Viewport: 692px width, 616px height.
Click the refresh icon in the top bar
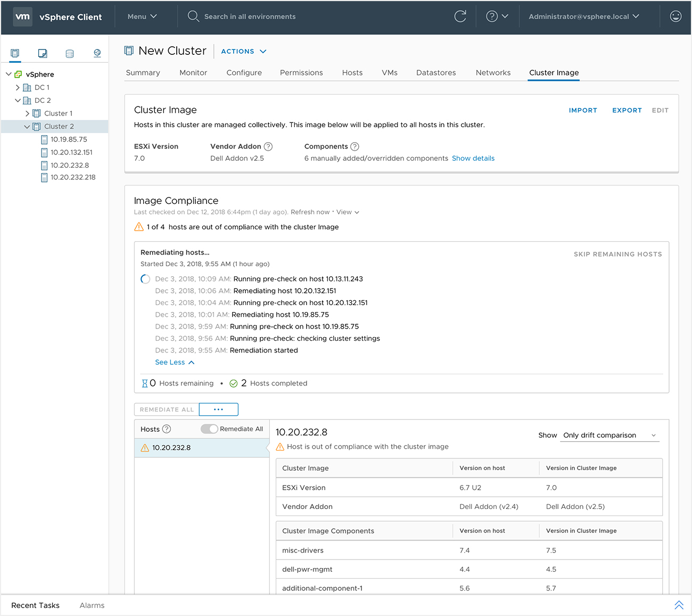coord(460,17)
